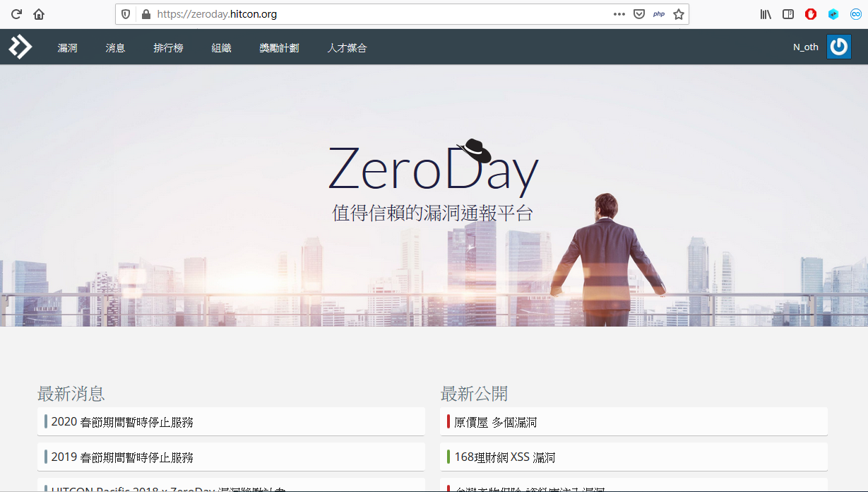
Task: Go to the browser home page
Action: (39, 14)
